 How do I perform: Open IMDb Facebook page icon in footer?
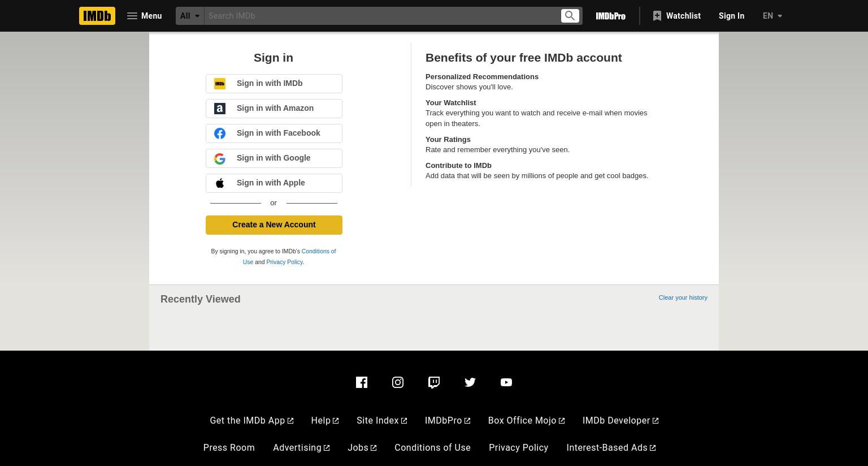point(362,382)
